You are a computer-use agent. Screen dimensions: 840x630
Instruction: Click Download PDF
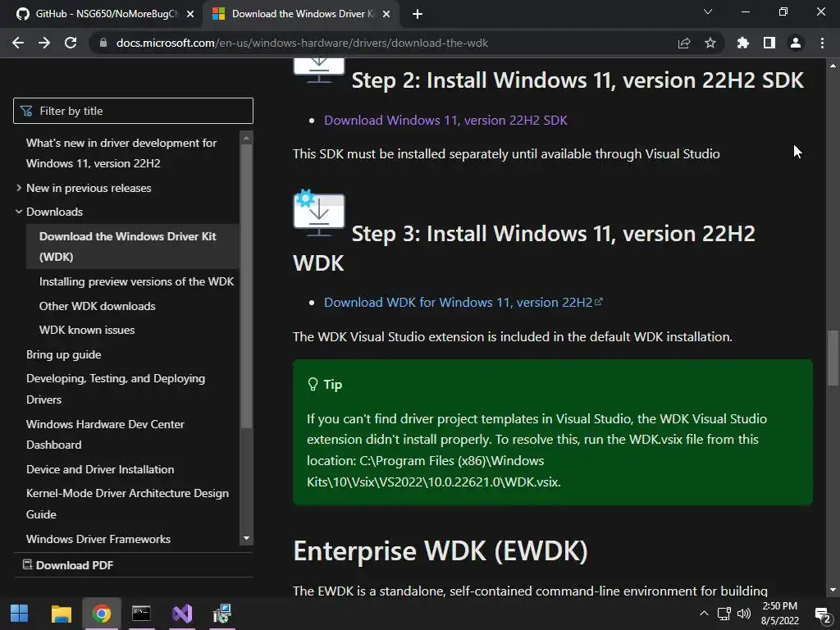click(x=68, y=565)
